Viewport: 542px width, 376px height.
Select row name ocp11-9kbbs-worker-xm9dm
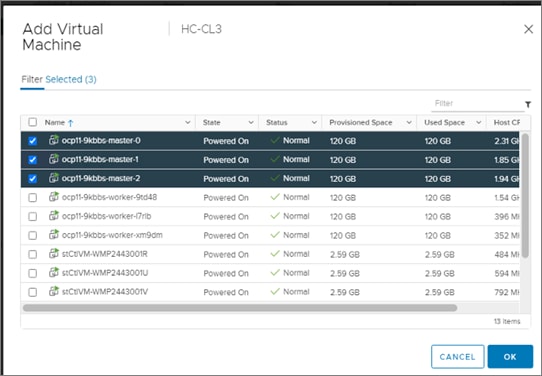(x=112, y=235)
